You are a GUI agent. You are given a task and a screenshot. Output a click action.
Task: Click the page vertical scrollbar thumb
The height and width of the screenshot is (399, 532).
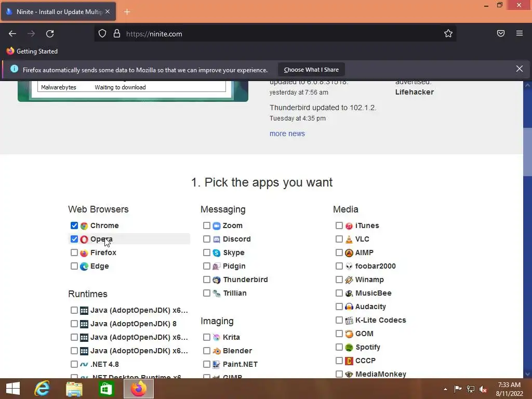[527, 152]
